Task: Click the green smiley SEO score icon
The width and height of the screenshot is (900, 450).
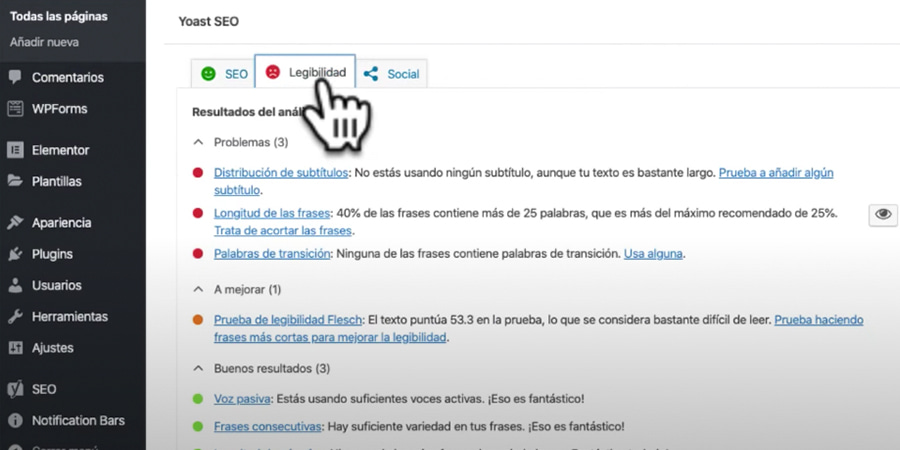Action: click(x=208, y=73)
